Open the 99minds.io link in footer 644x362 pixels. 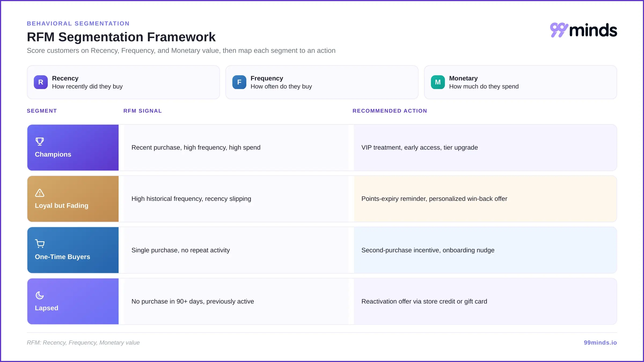click(x=600, y=342)
